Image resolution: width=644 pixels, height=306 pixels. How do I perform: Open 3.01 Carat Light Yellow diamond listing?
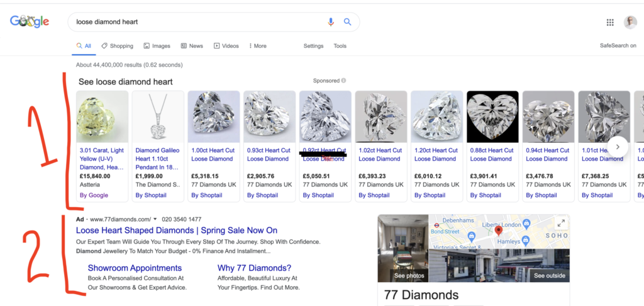click(x=102, y=159)
